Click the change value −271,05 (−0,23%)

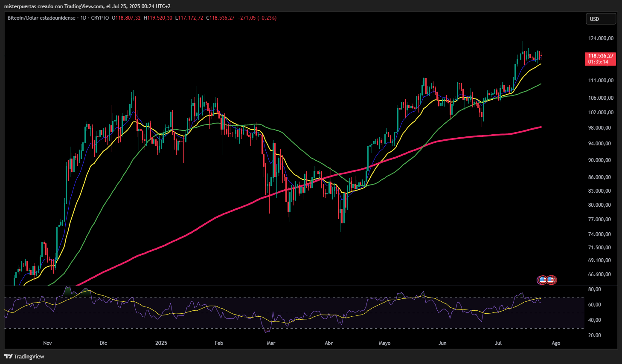pos(257,18)
